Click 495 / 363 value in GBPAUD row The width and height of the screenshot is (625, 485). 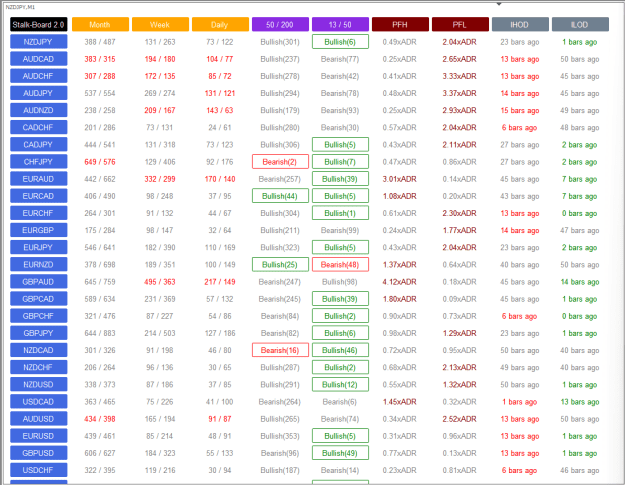point(160,282)
